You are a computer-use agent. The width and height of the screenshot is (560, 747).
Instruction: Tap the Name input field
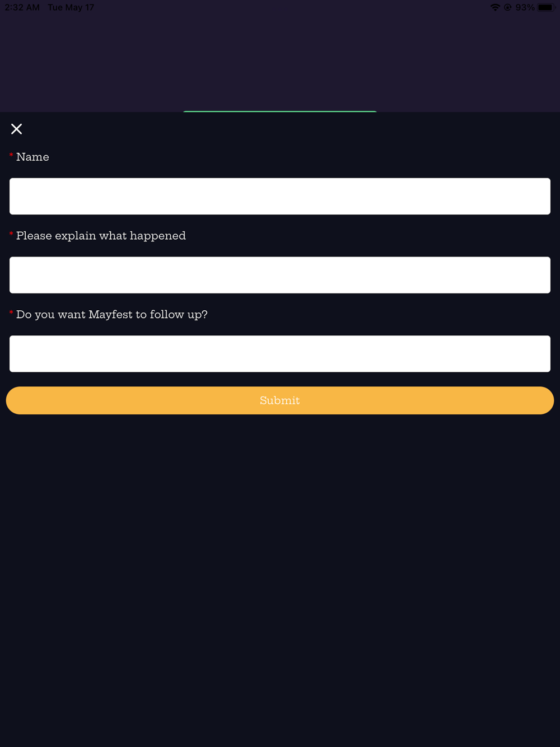280,197
